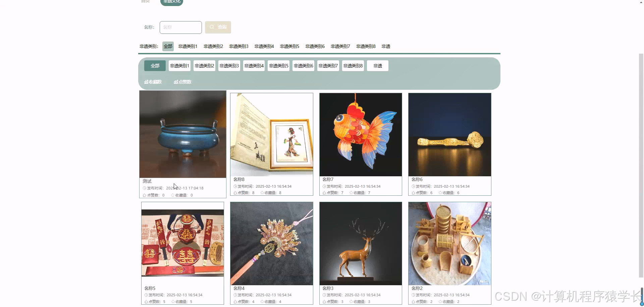Click thumbs-up icon on 名称8 card
Image resolution: width=644 pixels, height=307 pixels.
[x=235, y=193]
